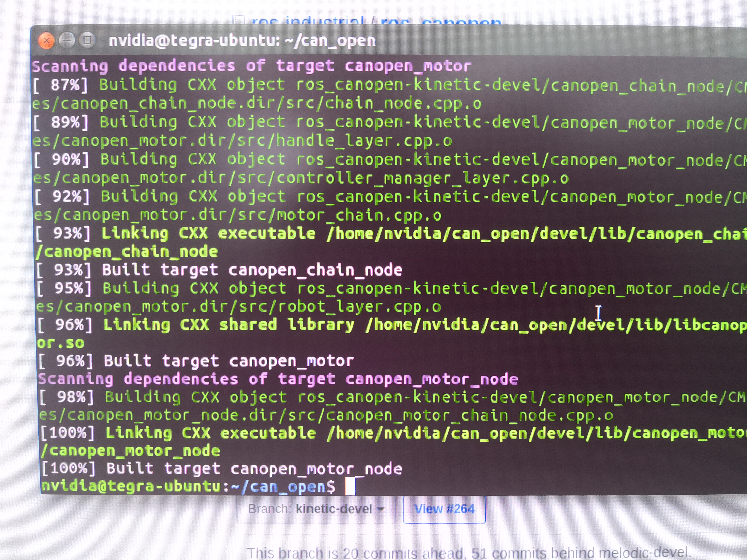Select the '[ 95%] Building CXX object' line
Image resolution: width=747 pixels, height=560 pixels.
(391, 289)
